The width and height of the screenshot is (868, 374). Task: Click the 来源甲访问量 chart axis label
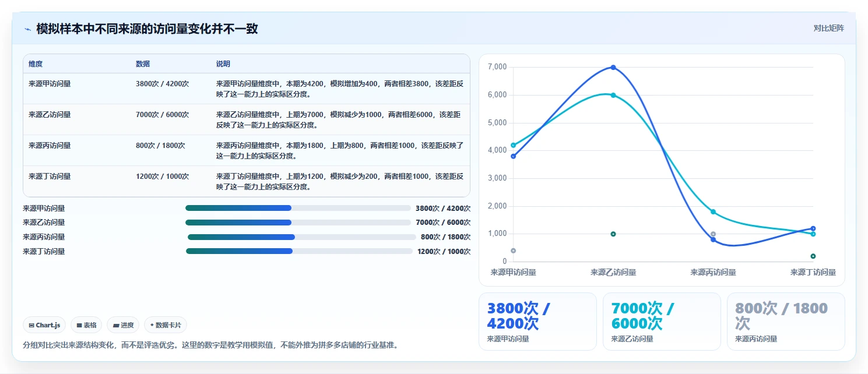click(513, 272)
